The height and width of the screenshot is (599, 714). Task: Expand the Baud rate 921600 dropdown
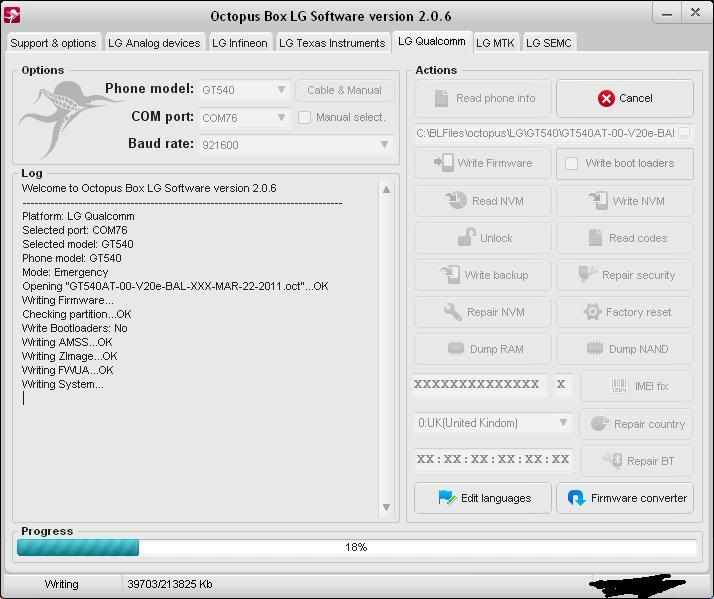click(296, 145)
